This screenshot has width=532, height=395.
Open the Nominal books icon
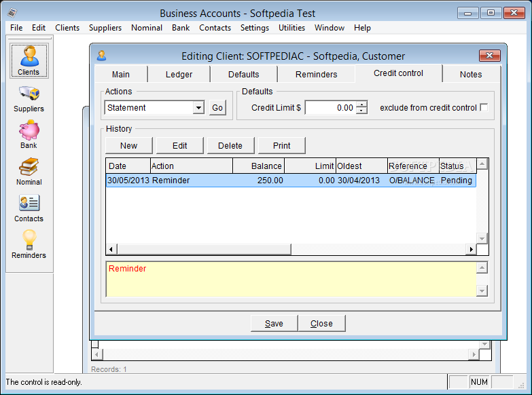pyautogui.click(x=29, y=166)
